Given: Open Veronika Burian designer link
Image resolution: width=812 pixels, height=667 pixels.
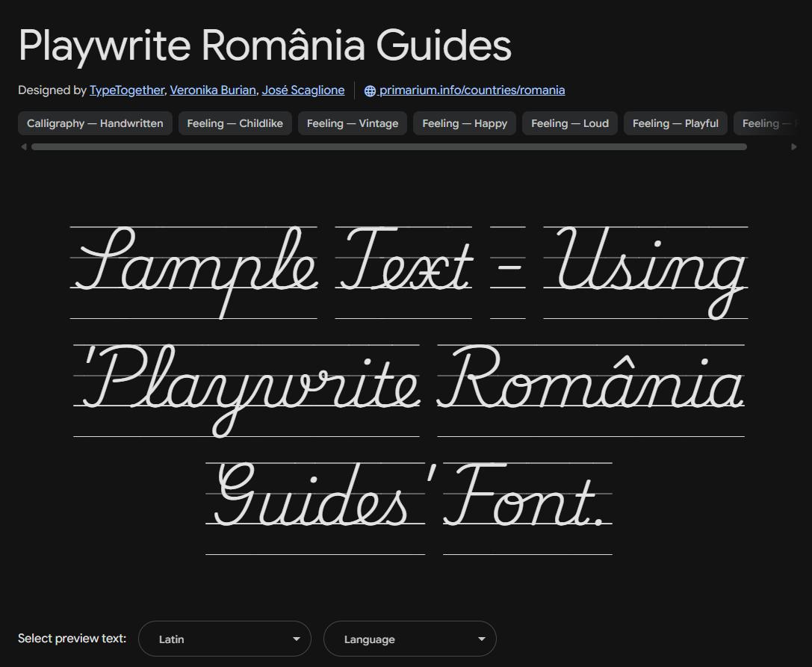Looking at the screenshot, I should coord(213,90).
